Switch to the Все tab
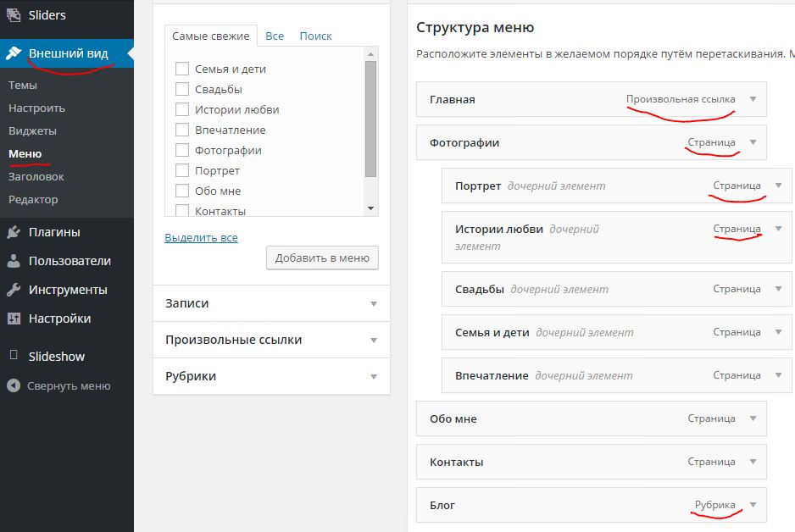Screen dimensions: 795x532 click(x=275, y=36)
